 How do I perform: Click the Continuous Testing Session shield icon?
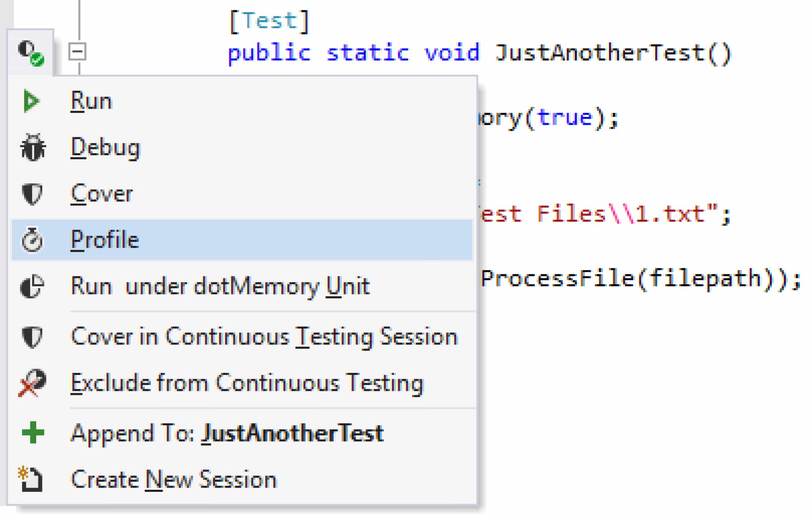pos(32,336)
